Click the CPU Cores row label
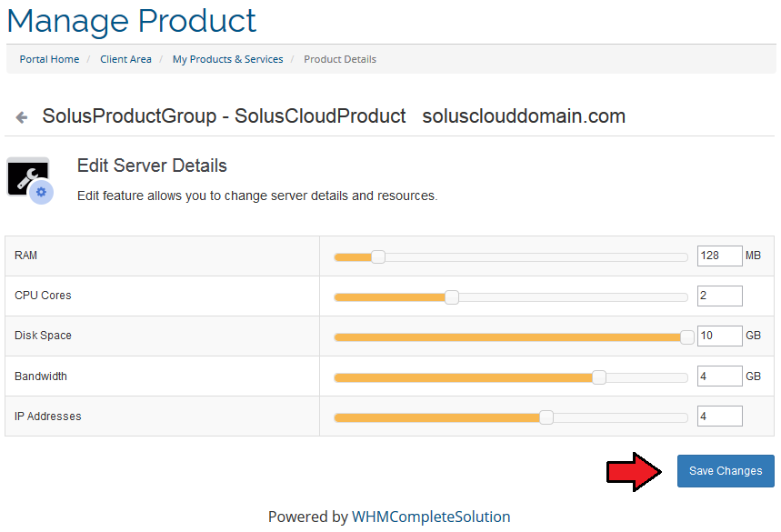 pos(43,296)
